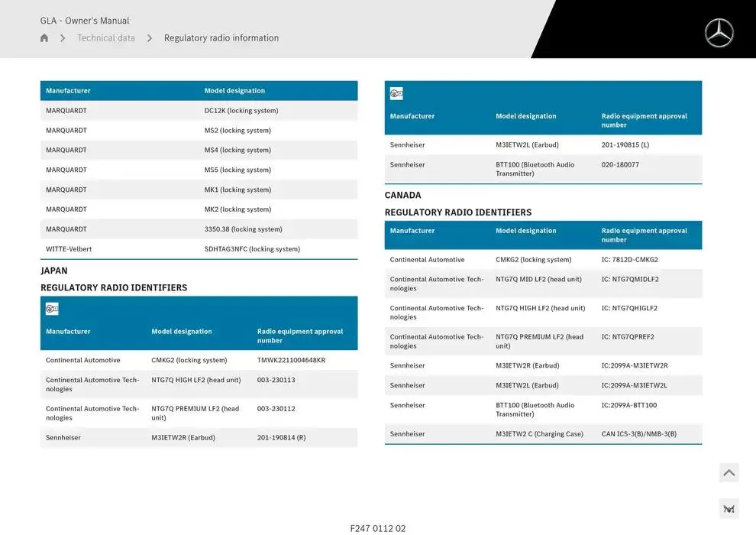Click the small icon below the scroll-to-top button

(729, 509)
